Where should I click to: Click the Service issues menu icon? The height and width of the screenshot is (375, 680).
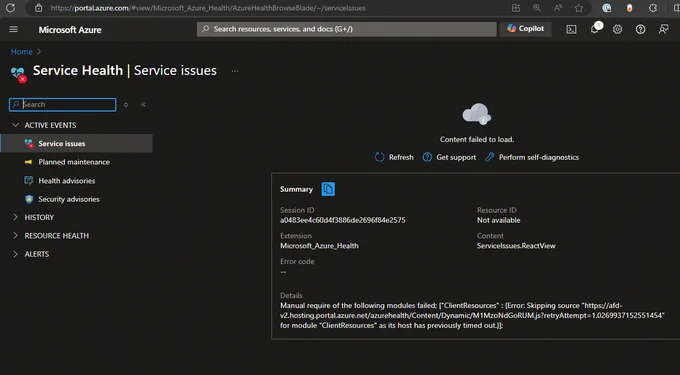point(29,143)
